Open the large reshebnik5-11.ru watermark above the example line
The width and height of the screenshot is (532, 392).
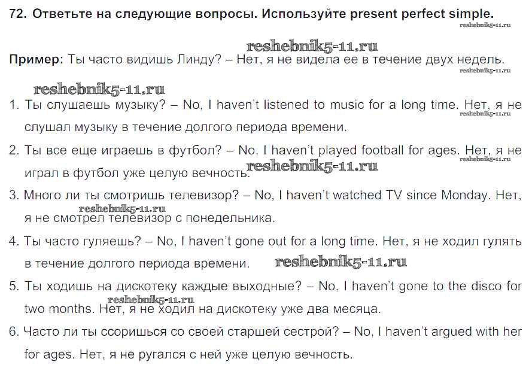pyautogui.click(x=312, y=46)
